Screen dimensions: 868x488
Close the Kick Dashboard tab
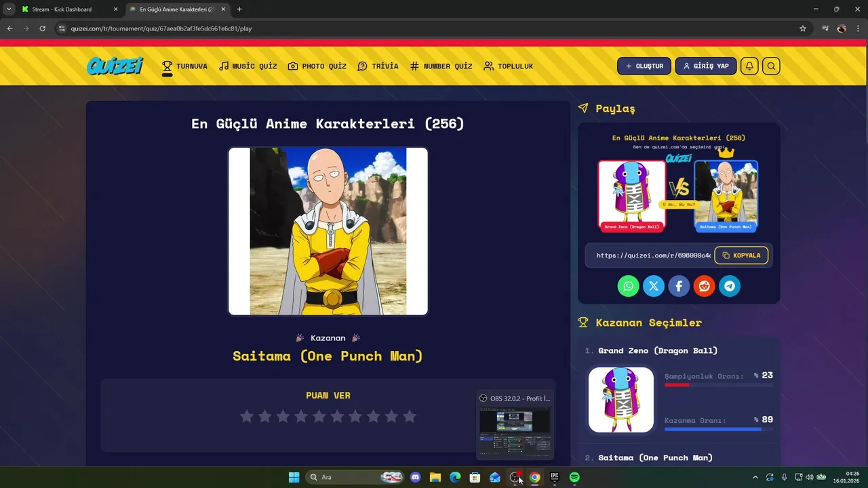[x=115, y=9]
